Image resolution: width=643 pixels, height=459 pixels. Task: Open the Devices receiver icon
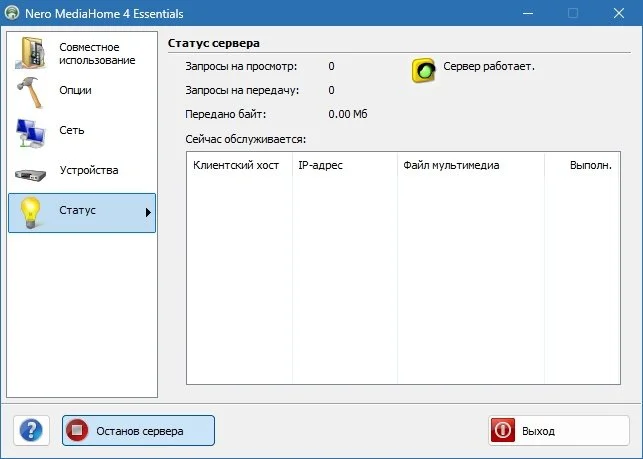click(x=30, y=175)
